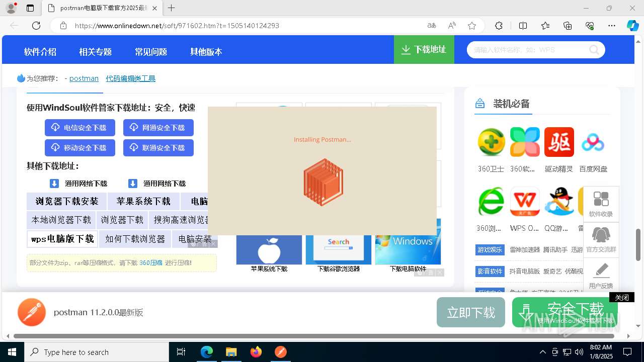This screenshot has height=362, width=644.
Task: Toggle split screen browser icon
Action: (x=523, y=26)
